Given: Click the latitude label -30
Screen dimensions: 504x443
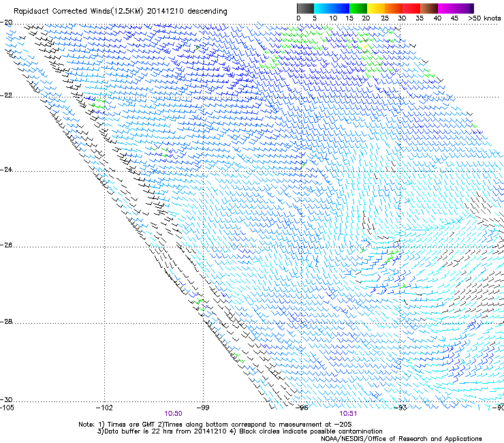Looking at the screenshot, I should [x=6, y=399].
